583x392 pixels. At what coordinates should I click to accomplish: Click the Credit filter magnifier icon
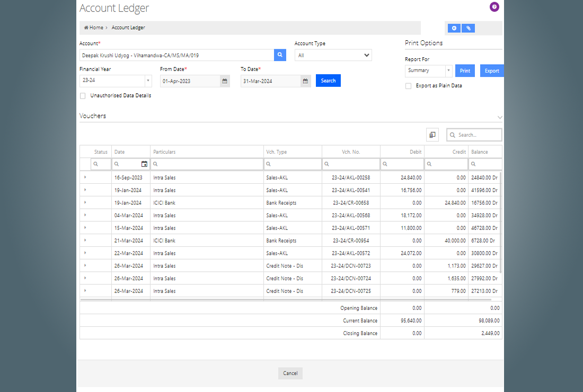point(429,164)
